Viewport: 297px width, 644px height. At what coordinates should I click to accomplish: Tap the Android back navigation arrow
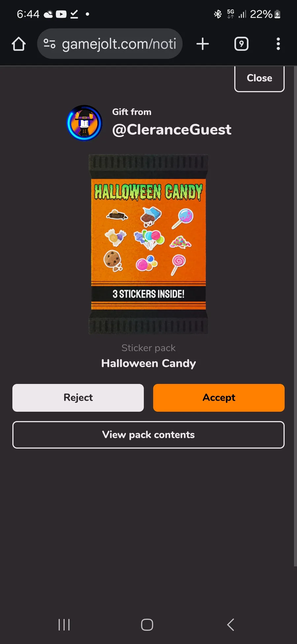231,625
